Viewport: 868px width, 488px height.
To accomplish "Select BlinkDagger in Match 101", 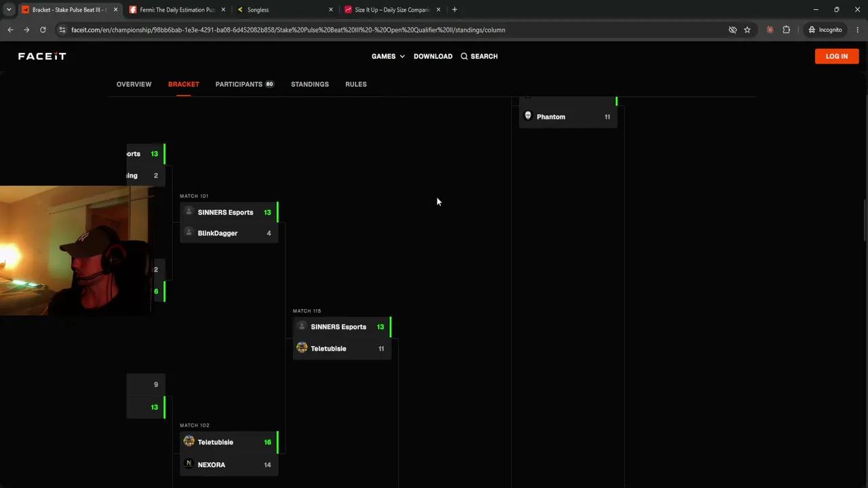I will [x=229, y=233].
